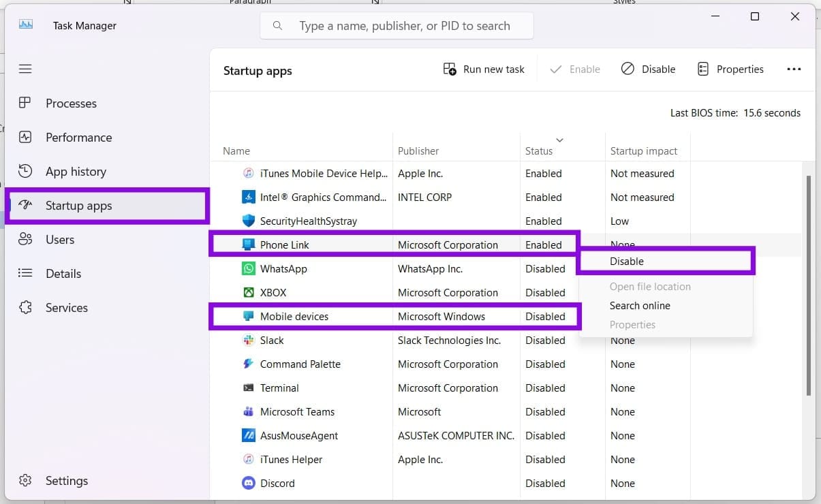Click the Microsoft Teams app icon
Image resolution: width=821 pixels, height=504 pixels.
tap(249, 411)
